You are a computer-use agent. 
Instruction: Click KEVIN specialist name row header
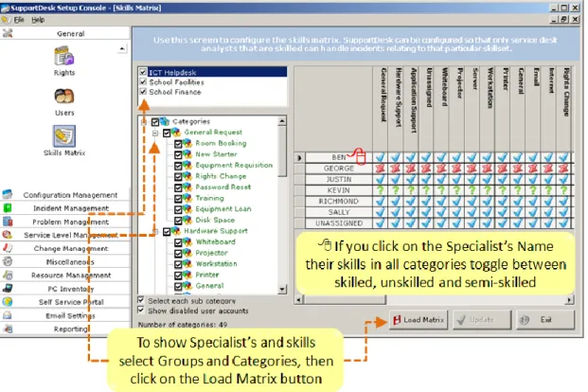click(339, 190)
